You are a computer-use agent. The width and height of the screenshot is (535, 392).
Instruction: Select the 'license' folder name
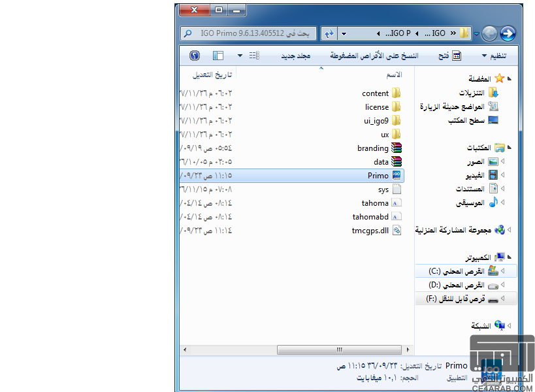[x=377, y=107]
